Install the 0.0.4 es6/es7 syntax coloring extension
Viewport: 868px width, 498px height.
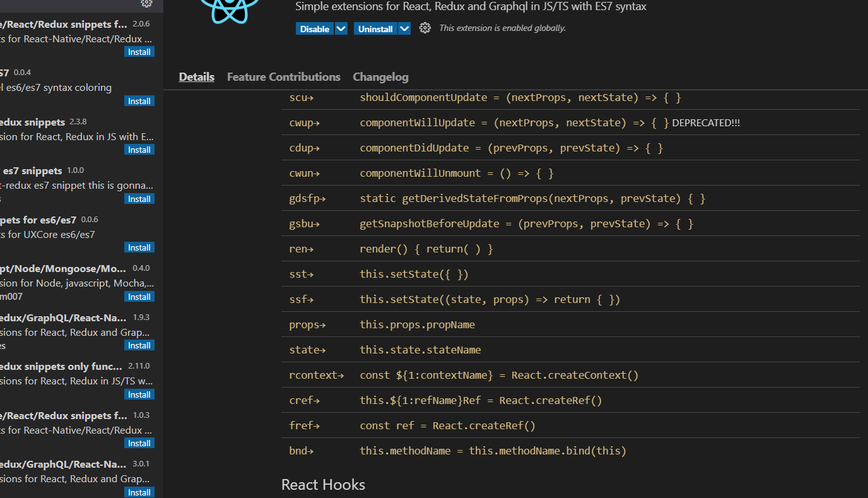pos(139,101)
